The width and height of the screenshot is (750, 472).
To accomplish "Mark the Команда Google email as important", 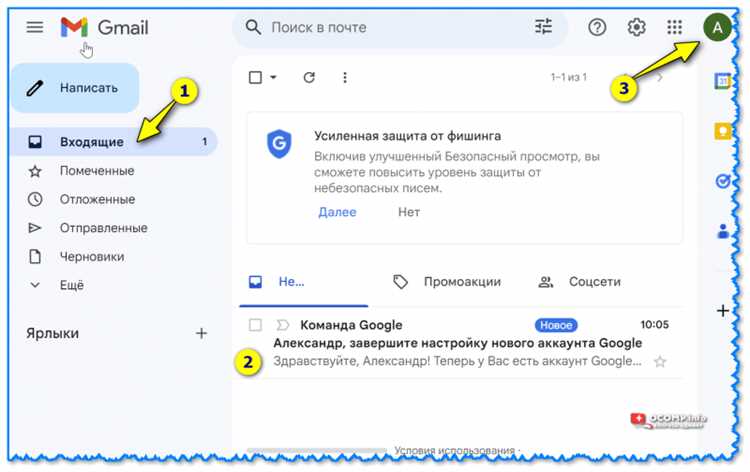I will (283, 325).
